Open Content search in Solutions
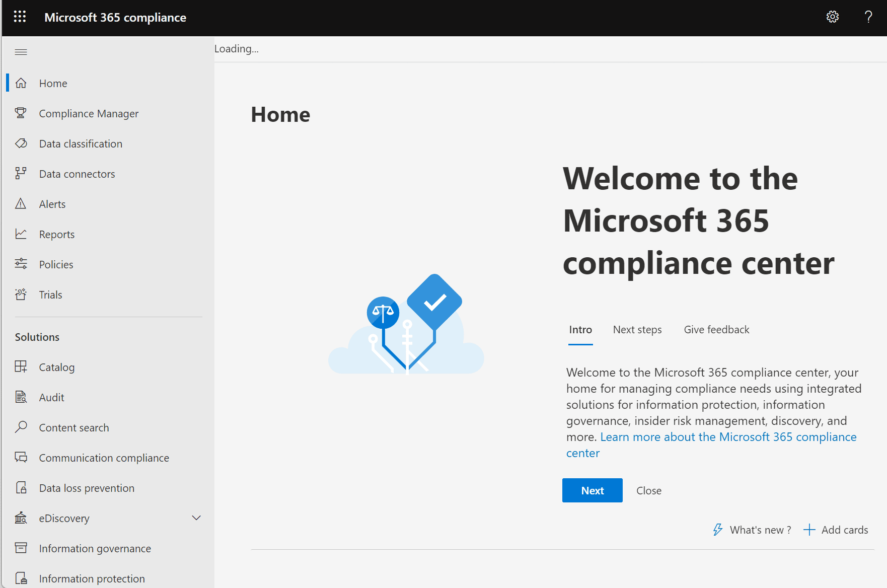Viewport: 887px width, 588px height. pyautogui.click(x=74, y=427)
